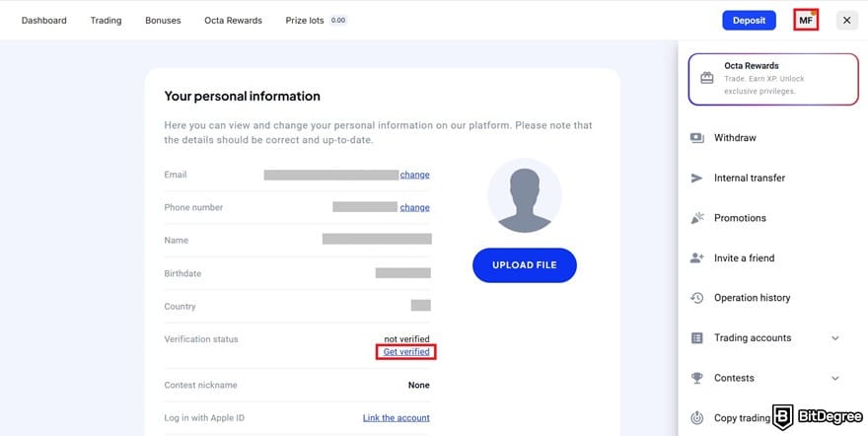Click the 'Your personal information' heading
The height and width of the screenshot is (436, 868).
pyautogui.click(x=242, y=97)
